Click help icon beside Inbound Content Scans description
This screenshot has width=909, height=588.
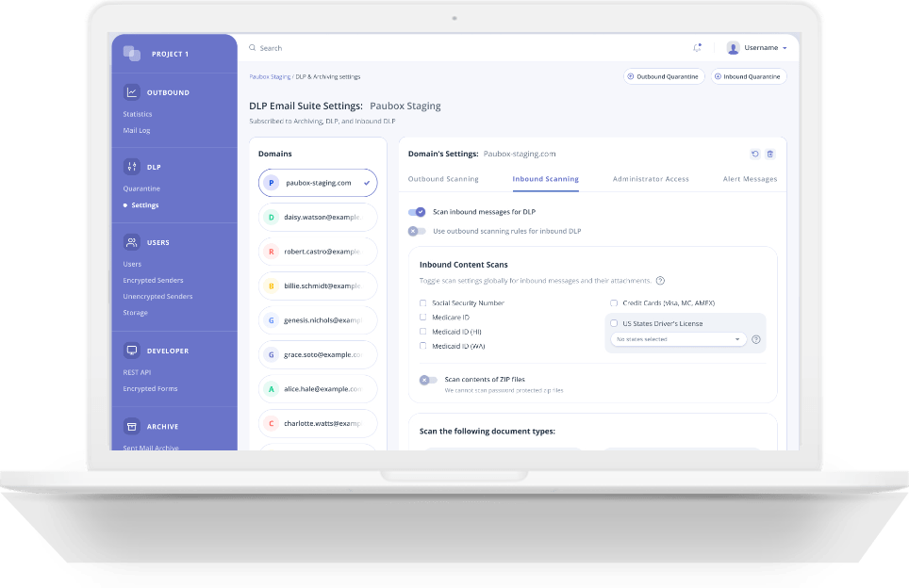[660, 281]
